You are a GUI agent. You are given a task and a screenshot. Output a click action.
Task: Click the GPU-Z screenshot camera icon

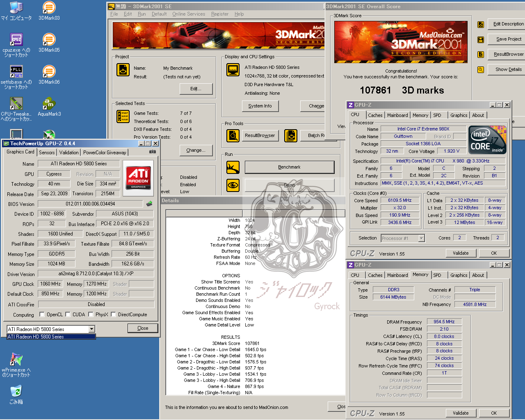[x=153, y=152]
